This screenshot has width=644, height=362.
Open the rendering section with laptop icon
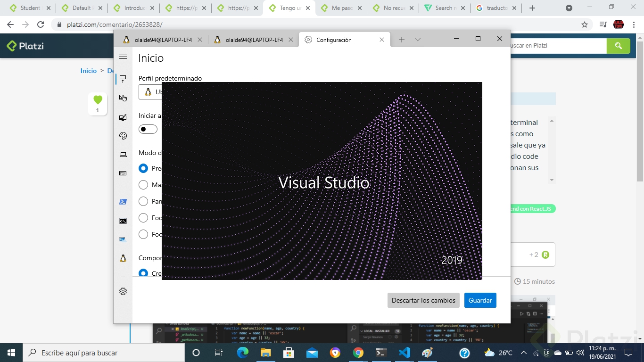(x=123, y=155)
